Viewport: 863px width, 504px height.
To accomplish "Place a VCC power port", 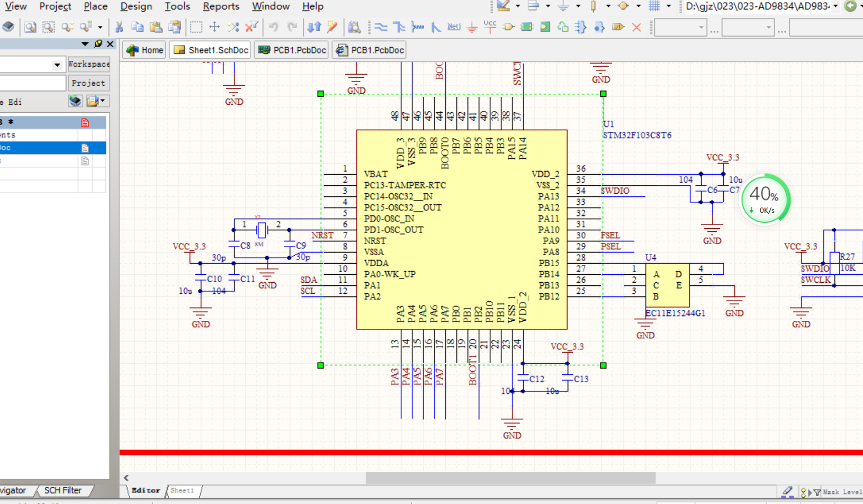I will [490, 27].
